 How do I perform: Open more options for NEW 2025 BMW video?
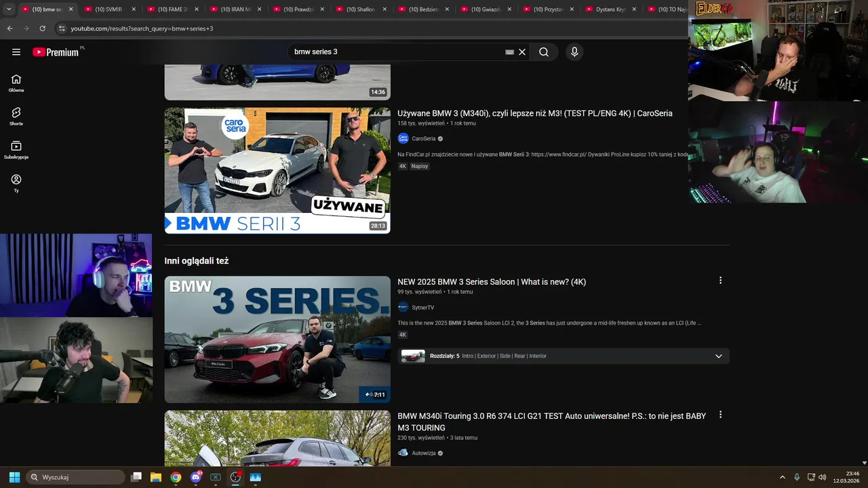point(720,280)
